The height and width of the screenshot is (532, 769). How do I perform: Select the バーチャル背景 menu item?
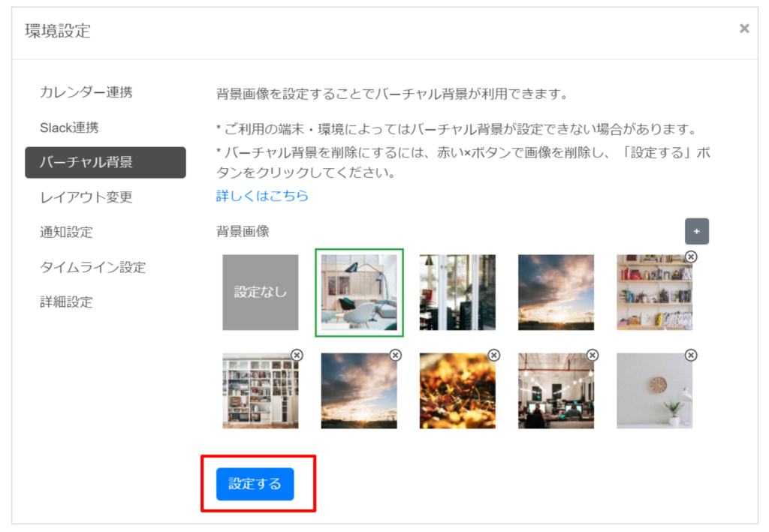(105, 162)
